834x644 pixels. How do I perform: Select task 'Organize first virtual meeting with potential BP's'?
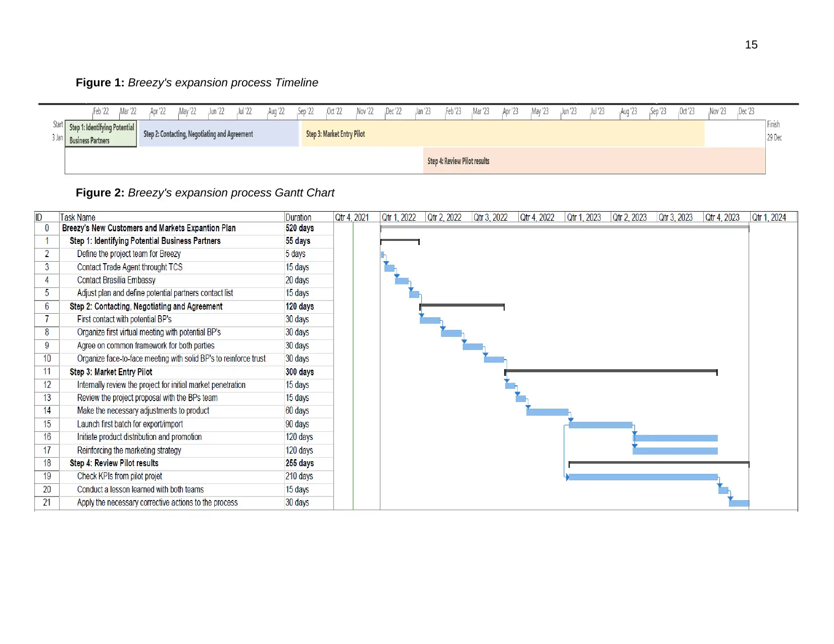click(x=149, y=332)
